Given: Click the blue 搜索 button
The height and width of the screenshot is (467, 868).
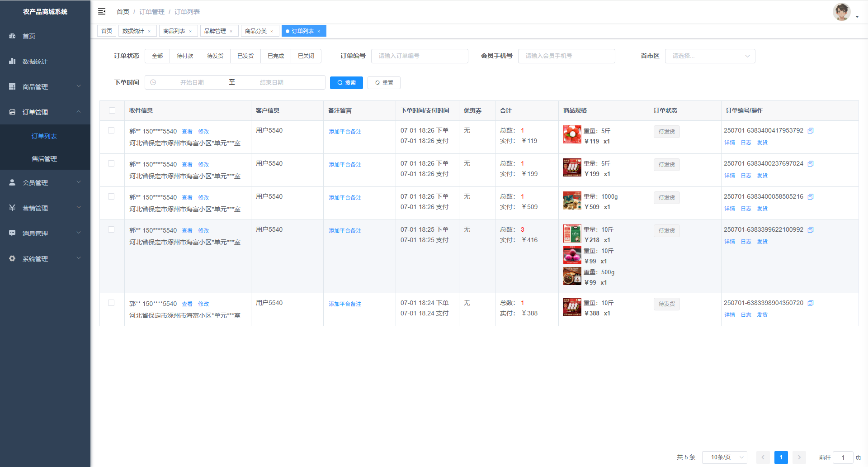Looking at the screenshot, I should tap(346, 83).
